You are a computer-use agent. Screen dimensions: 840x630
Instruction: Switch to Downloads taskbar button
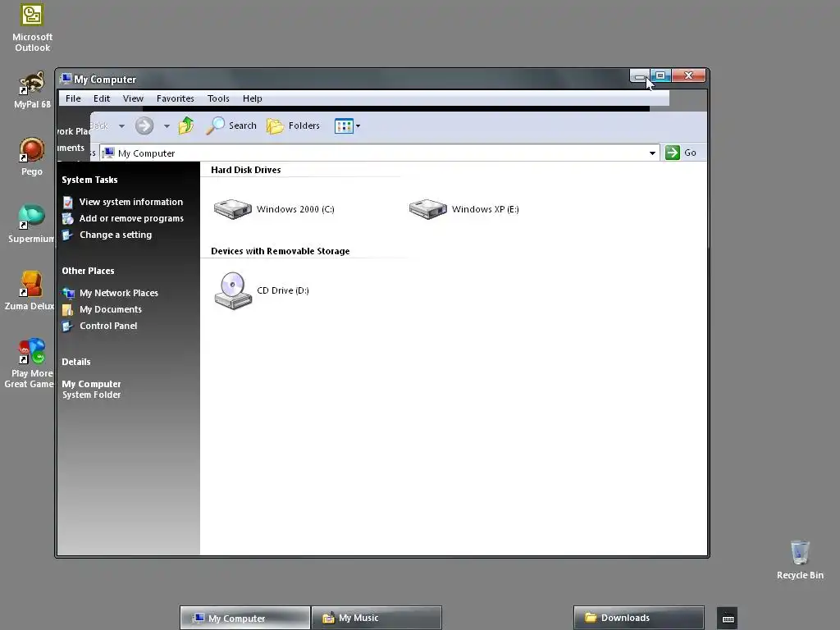click(x=638, y=618)
